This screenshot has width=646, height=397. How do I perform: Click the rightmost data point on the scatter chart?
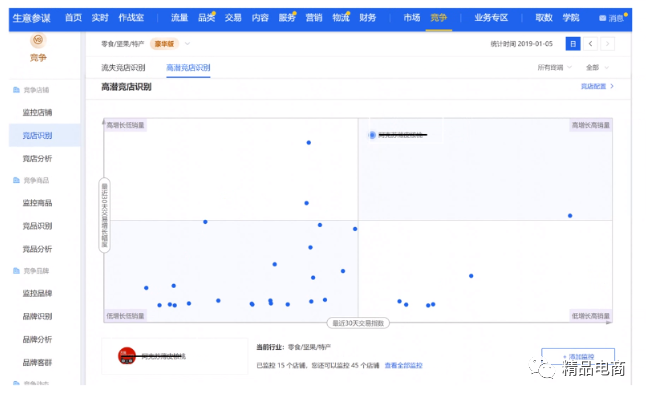tap(570, 216)
